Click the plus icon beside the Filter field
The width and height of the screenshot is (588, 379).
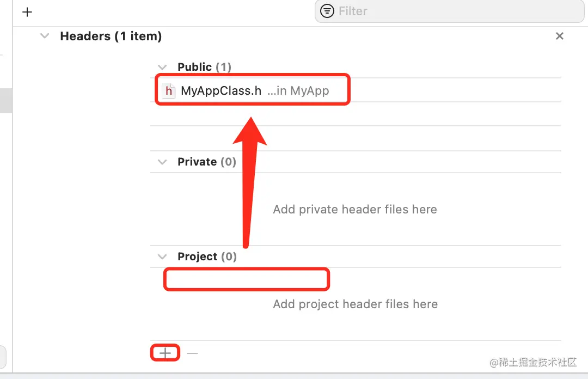coord(27,12)
